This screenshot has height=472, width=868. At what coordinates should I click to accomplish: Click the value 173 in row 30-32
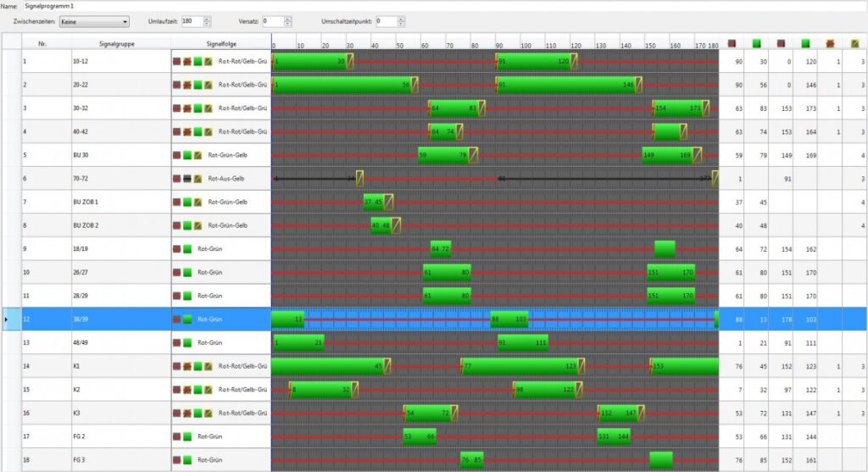[x=811, y=108]
